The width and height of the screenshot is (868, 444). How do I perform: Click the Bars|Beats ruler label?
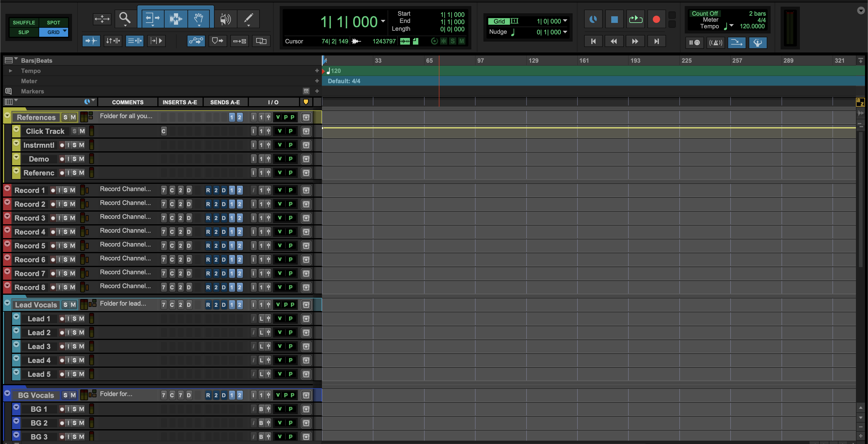(36, 61)
